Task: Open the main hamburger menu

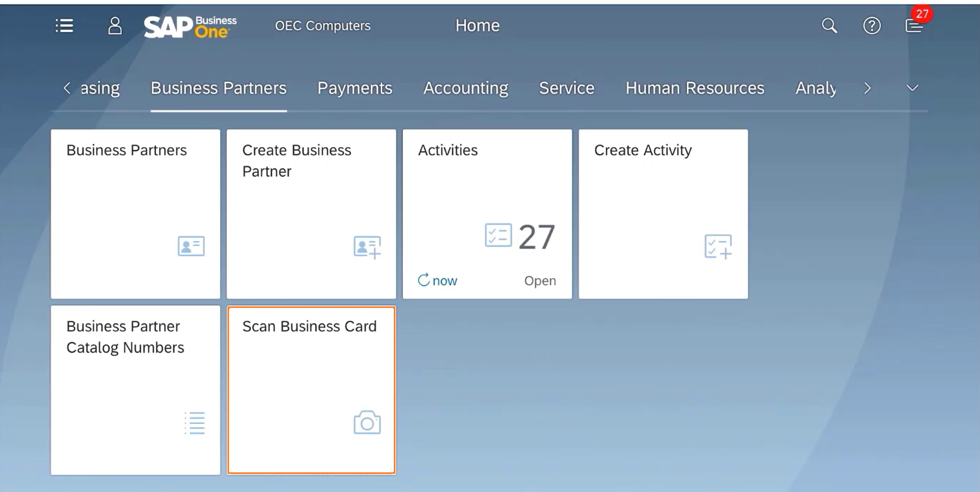Action: pyautogui.click(x=64, y=26)
